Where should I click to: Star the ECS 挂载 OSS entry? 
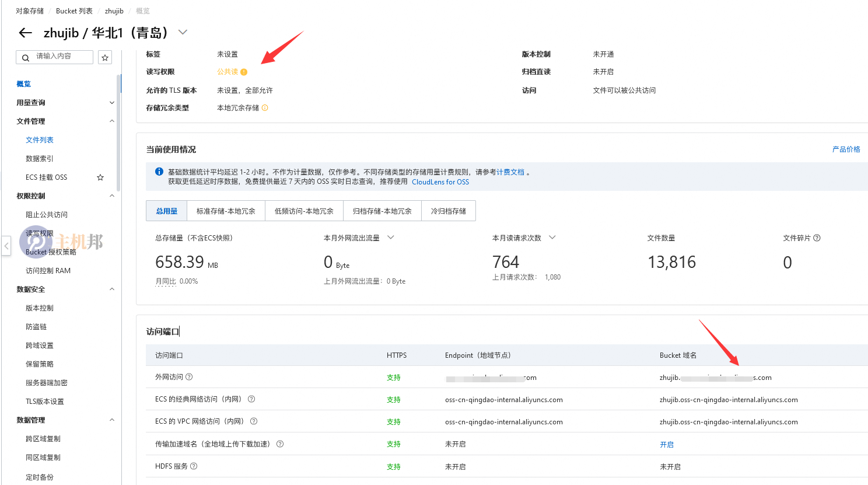100,177
